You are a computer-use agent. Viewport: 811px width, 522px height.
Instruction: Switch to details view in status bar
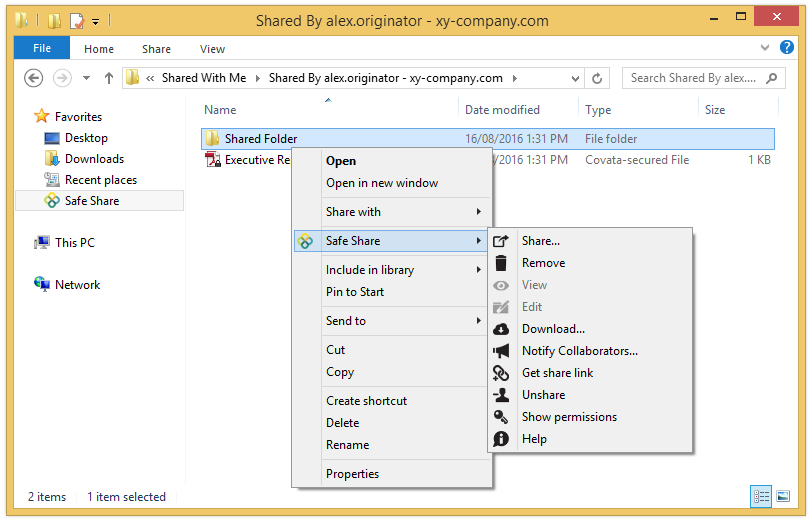point(761,497)
